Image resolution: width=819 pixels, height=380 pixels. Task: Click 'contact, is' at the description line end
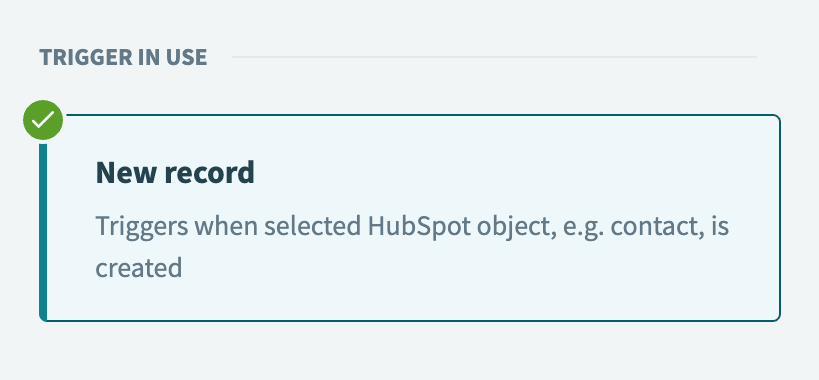coord(670,227)
